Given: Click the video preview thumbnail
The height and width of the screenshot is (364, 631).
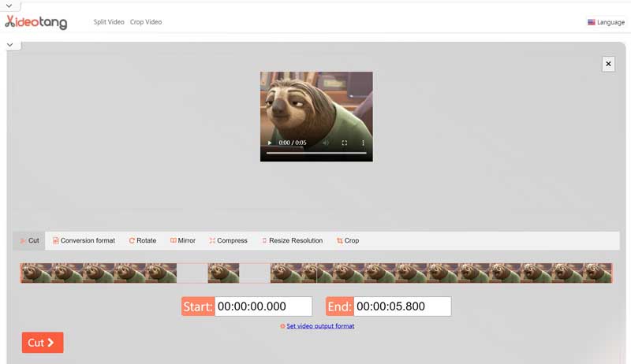Looking at the screenshot, I should 316,117.
